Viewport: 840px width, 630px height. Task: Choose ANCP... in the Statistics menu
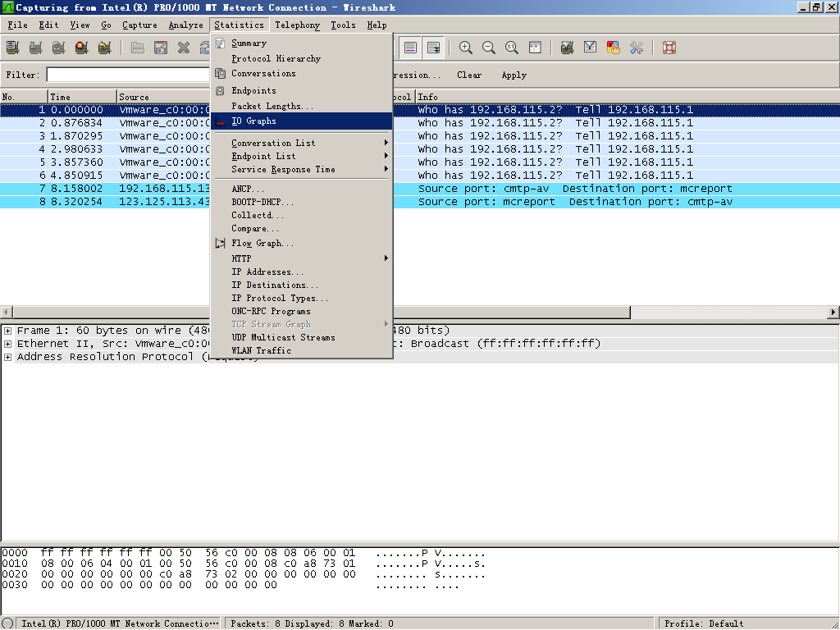(x=302, y=189)
